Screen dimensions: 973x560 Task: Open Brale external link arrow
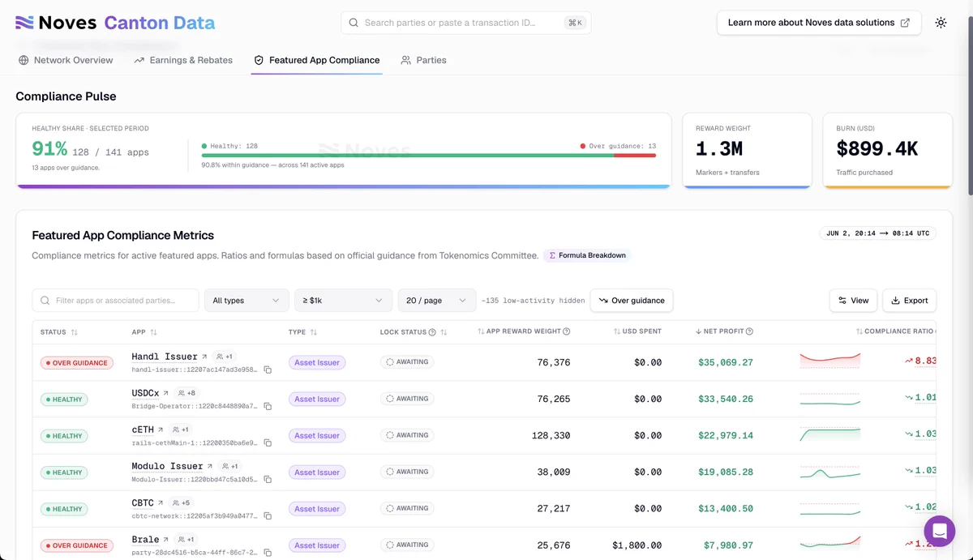(x=166, y=539)
